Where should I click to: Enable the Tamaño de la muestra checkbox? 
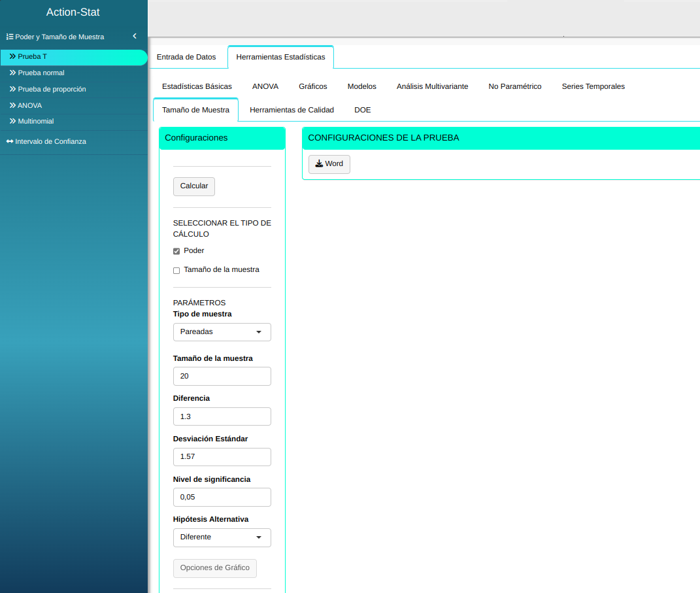click(176, 270)
